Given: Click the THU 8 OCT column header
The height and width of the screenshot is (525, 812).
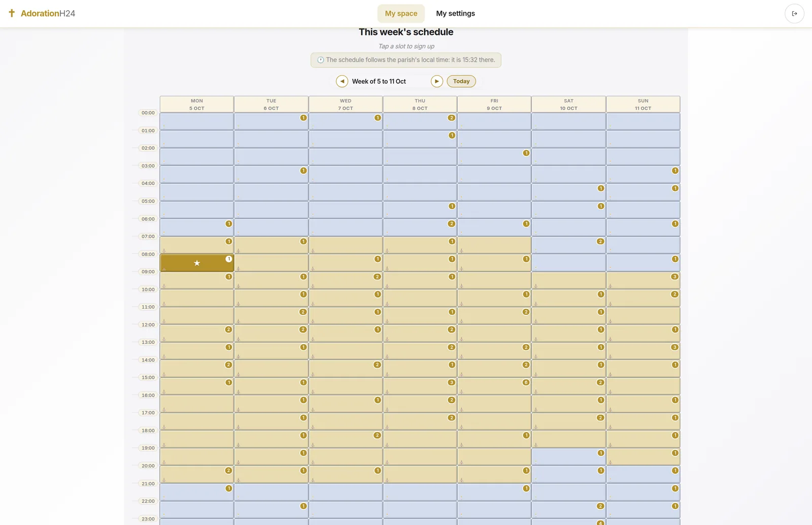Looking at the screenshot, I should pyautogui.click(x=420, y=104).
